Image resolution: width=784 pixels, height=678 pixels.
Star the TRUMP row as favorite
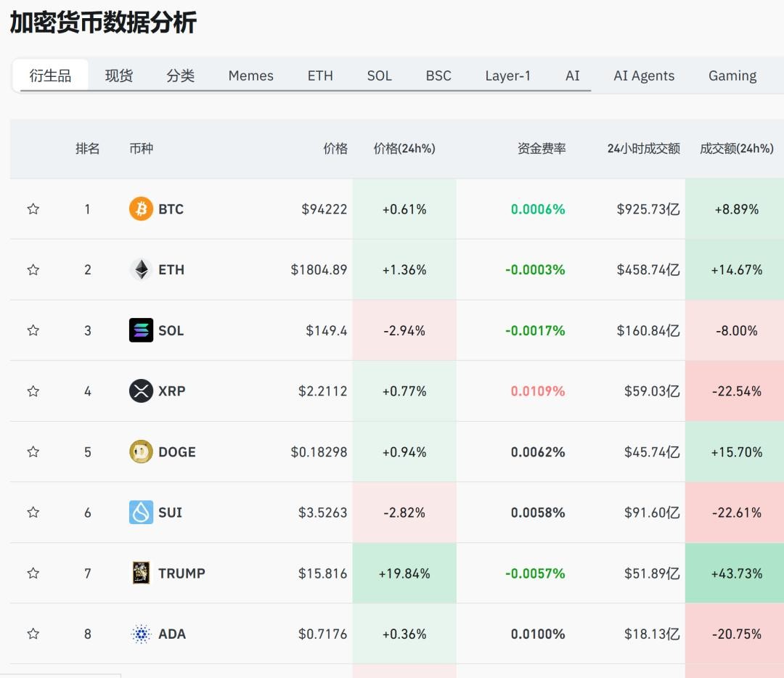click(x=33, y=573)
